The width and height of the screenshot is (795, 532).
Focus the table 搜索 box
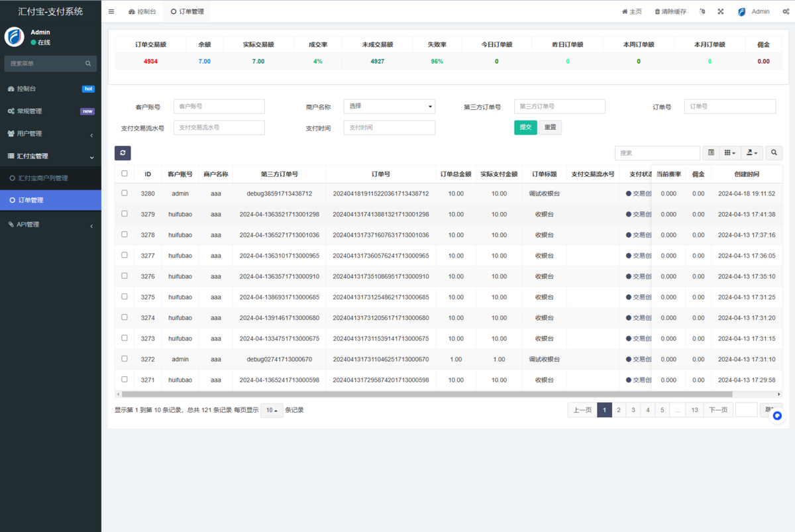click(x=657, y=153)
